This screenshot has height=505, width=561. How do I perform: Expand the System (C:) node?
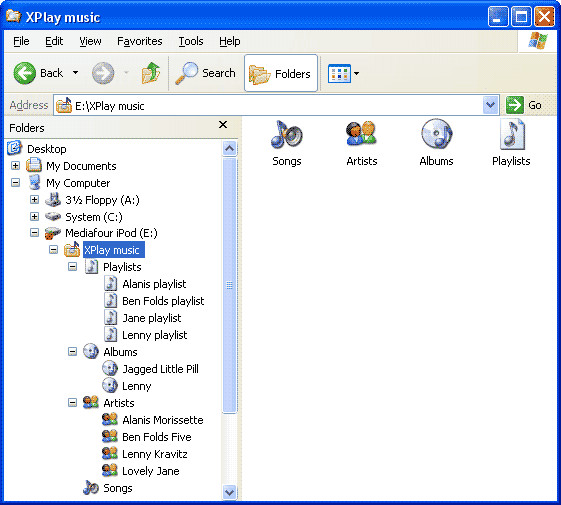pos(34,216)
